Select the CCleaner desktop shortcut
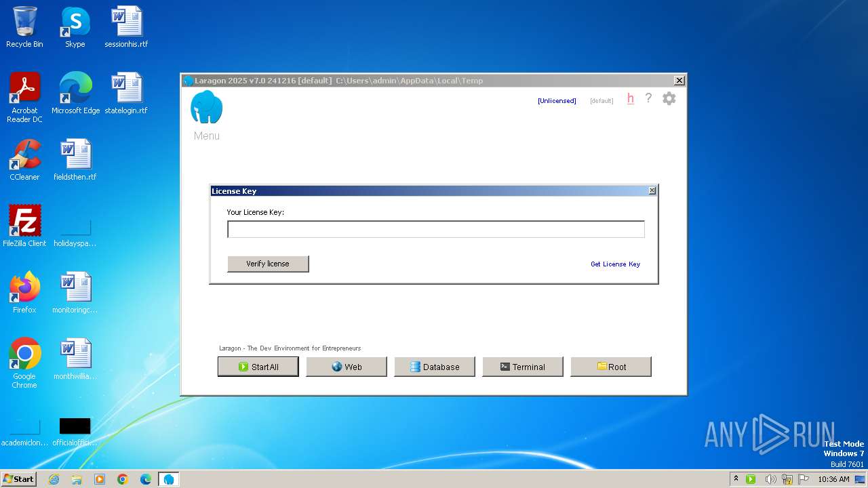Screen dimensions: 868x488 pos(24,160)
